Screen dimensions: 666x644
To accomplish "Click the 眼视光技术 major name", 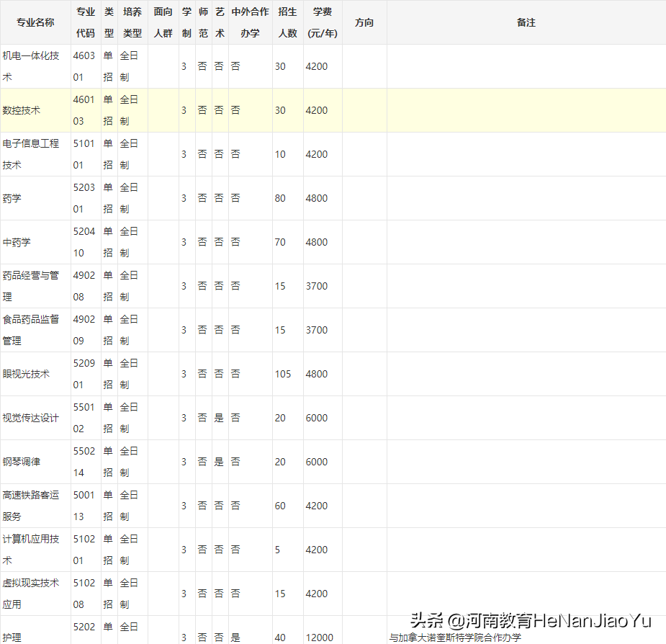I will pyautogui.click(x=26, y=374).
